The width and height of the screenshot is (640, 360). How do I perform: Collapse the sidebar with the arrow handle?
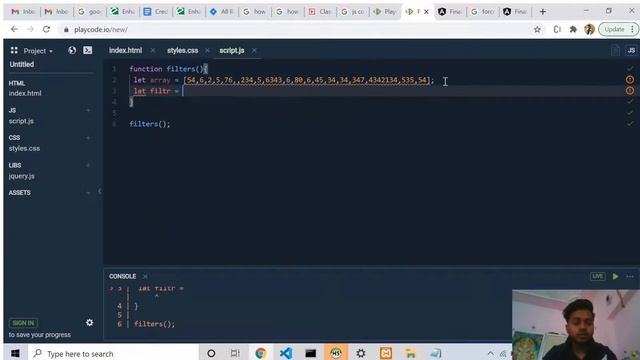100,191
